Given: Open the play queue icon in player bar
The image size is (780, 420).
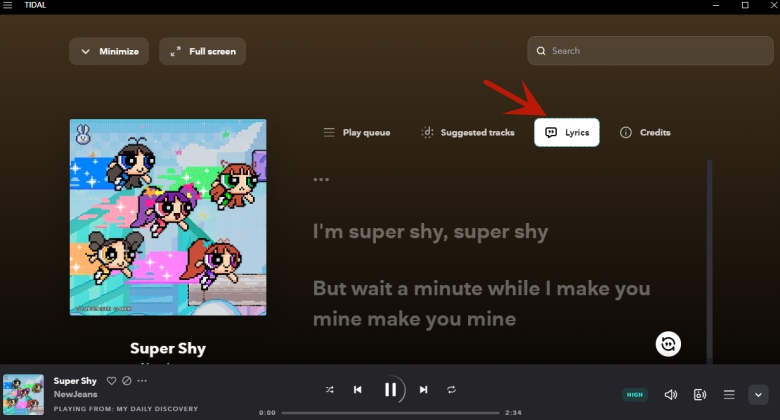Looking at the screenshot, I should [x=729, y=395].
